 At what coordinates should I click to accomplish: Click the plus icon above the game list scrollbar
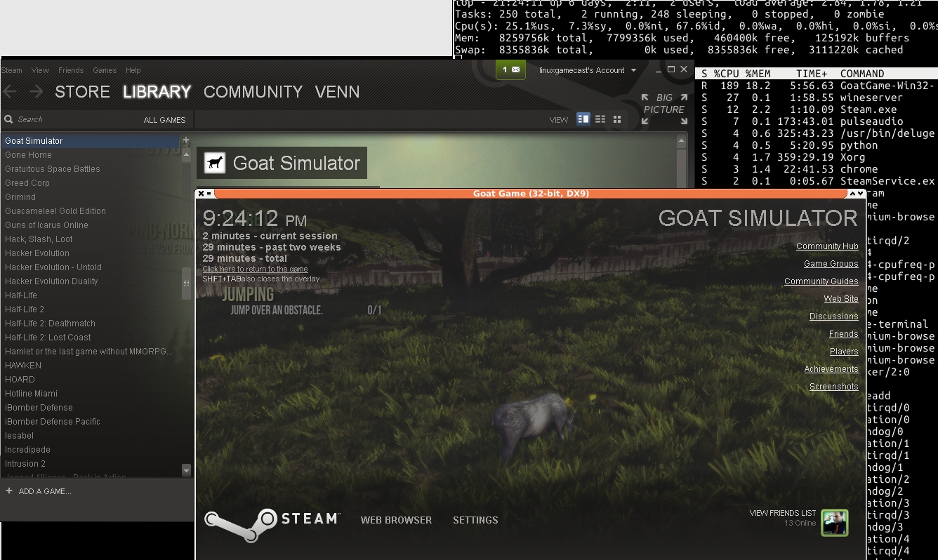[186, 140]
